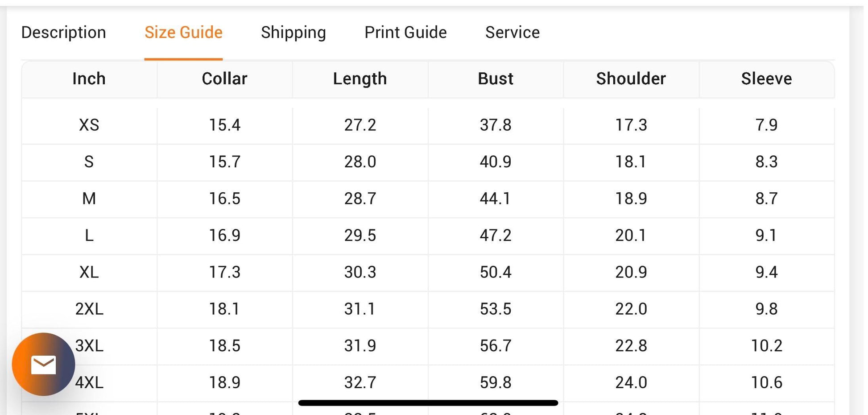The height and width of the screenshot is (415, 868).
Task: Switch to the Print Guide tab
Action: click(405, 33)
